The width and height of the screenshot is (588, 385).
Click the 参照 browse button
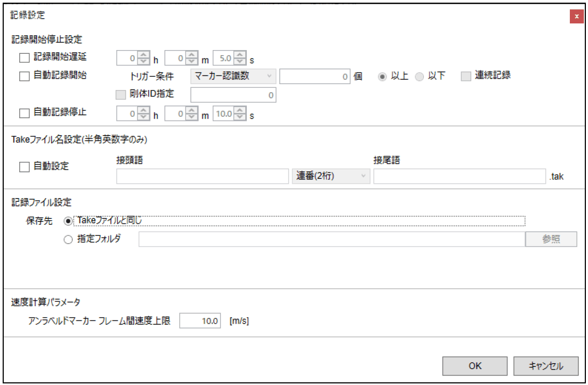551,239
